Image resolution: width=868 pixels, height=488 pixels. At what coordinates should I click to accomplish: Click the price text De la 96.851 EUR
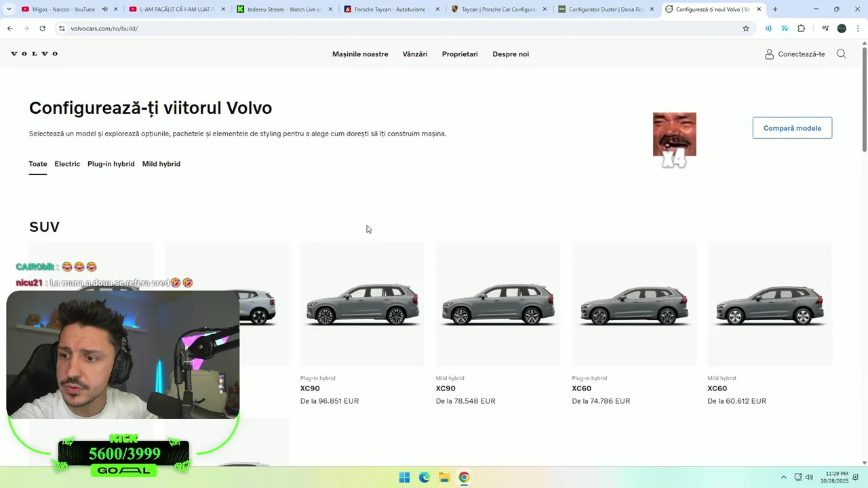pos(330,401)
